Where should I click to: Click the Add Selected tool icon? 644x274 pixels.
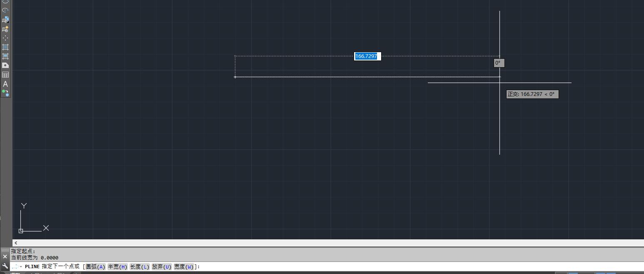point(5,93)
